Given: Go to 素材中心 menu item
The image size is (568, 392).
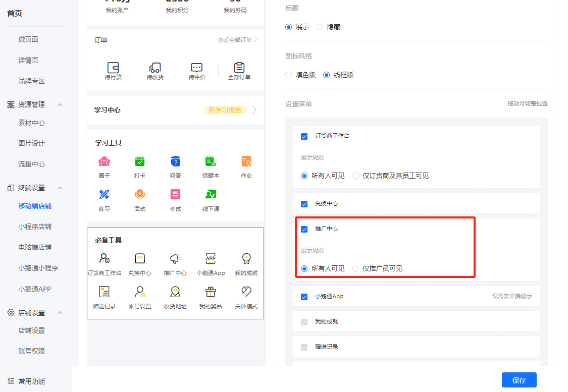Looking at the screenshot, I should [31, 123].
